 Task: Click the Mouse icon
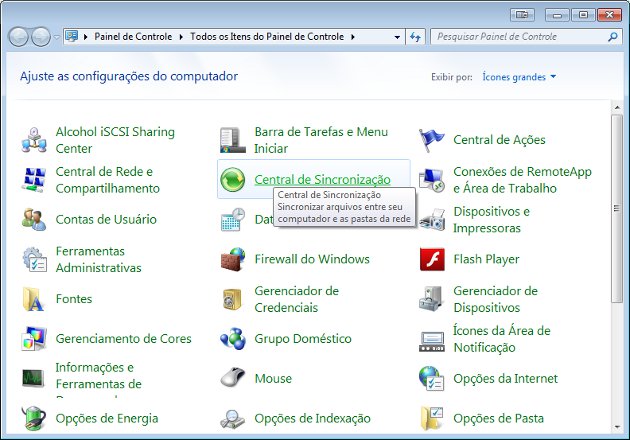(x=233, y=379)
